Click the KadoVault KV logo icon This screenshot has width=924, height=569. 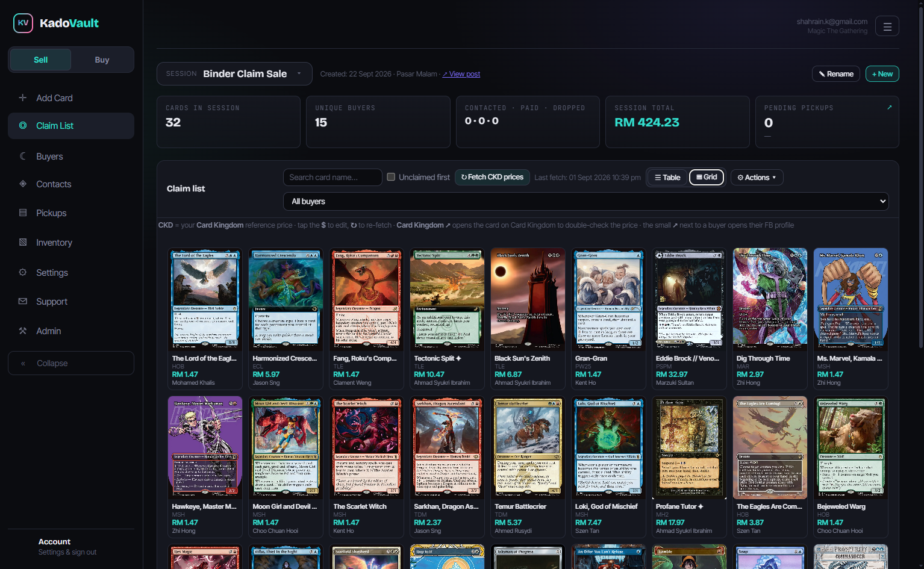[23, 23]
